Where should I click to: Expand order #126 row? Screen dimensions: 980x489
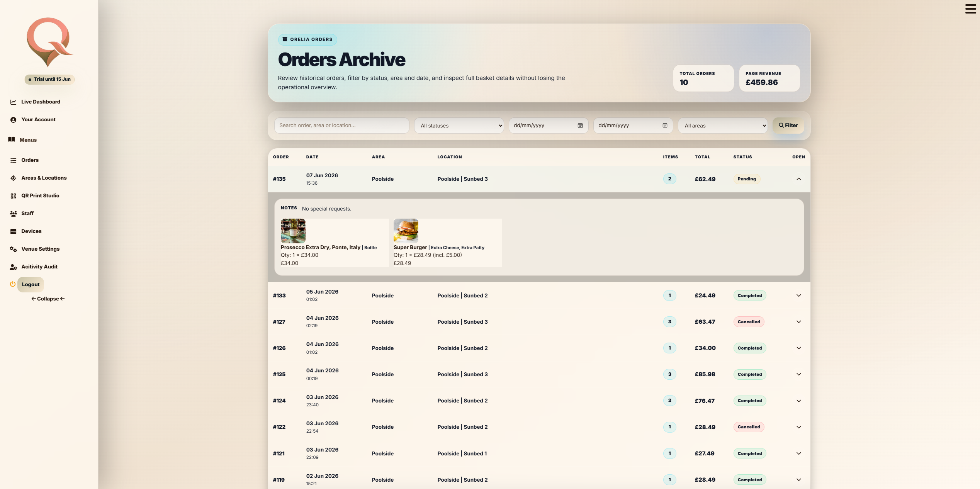tap(798, 348)
